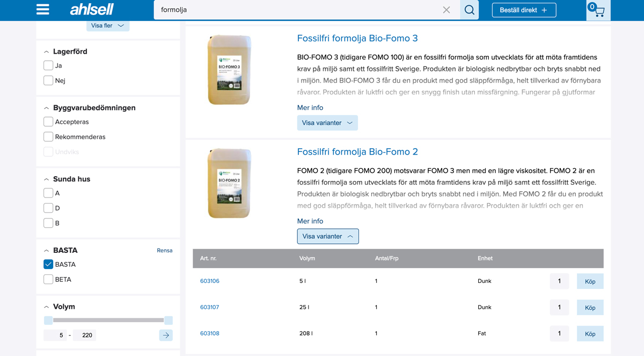This screenshot has width=644, height=356.
Task: Uncheck the BASTA checkbox
Action: click(48, 265)
